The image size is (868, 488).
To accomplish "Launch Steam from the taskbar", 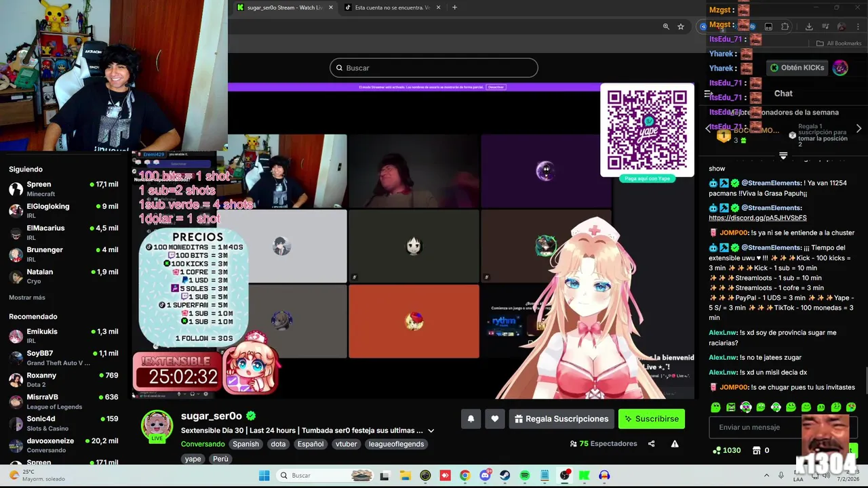I will [x=505, y=475].
